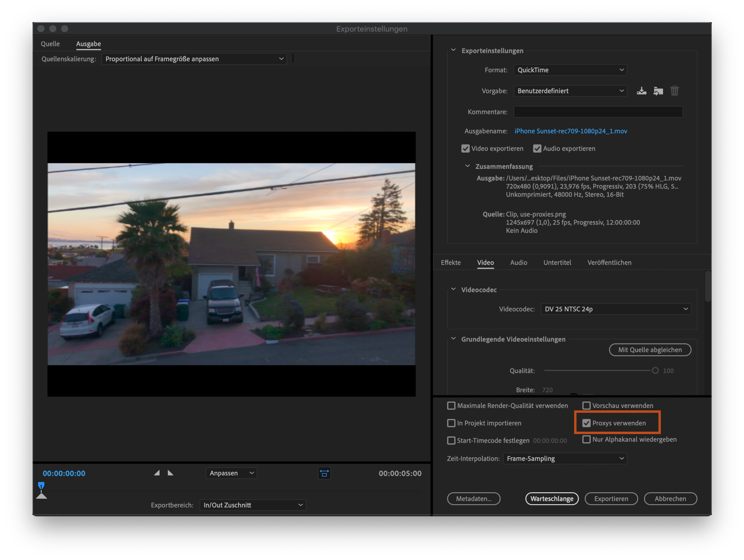The width and height of the screenshot is (744, 560).
Task: Click the import preset folder icon
Action: tap(658, 91)
